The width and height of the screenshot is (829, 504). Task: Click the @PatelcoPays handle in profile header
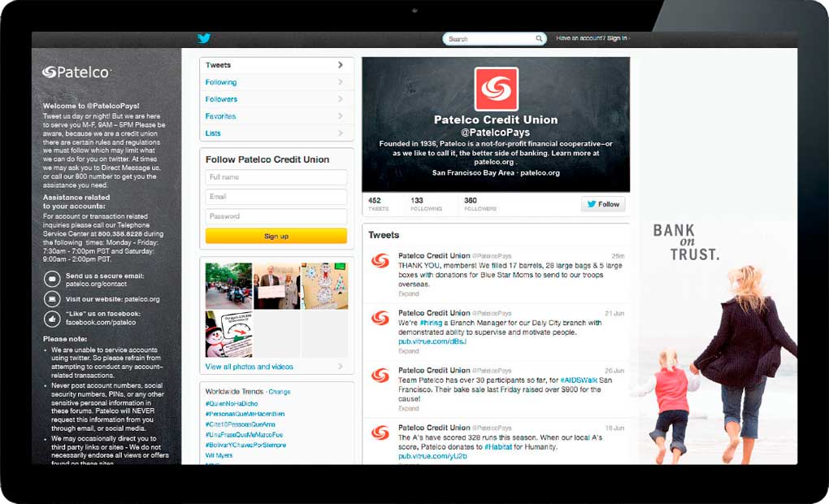point(496,133)
